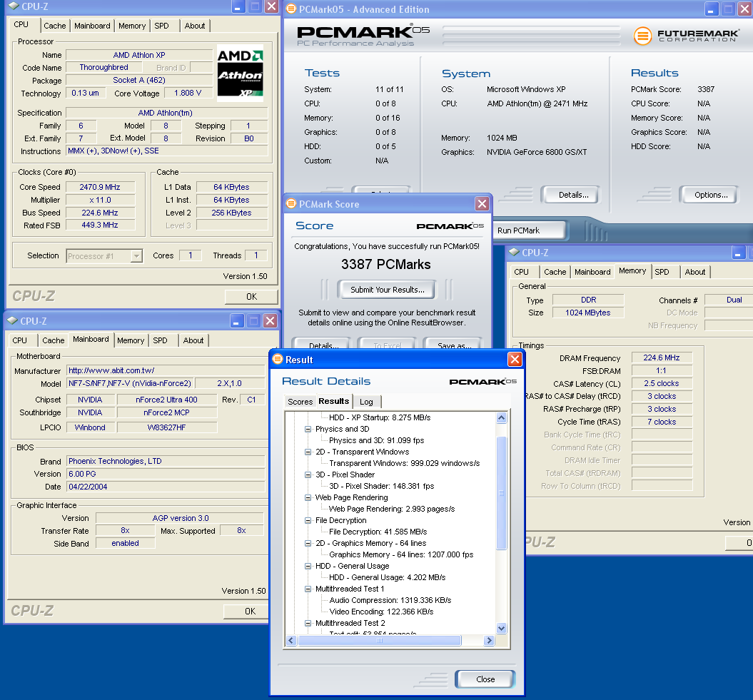753x700 pixels.
Task: Click PCMark Score dialog title icon
Action: [291, 203]
